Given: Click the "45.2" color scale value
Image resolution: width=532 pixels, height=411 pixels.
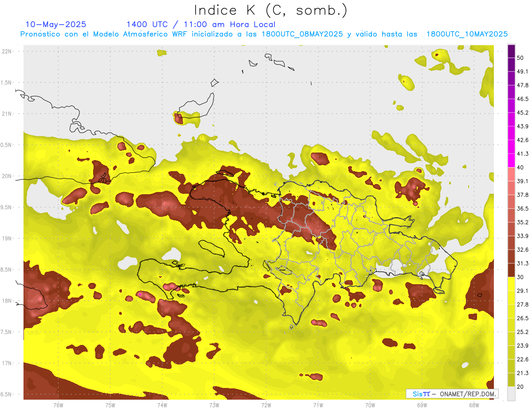Looking at the screenshot, I should (523, 113).
